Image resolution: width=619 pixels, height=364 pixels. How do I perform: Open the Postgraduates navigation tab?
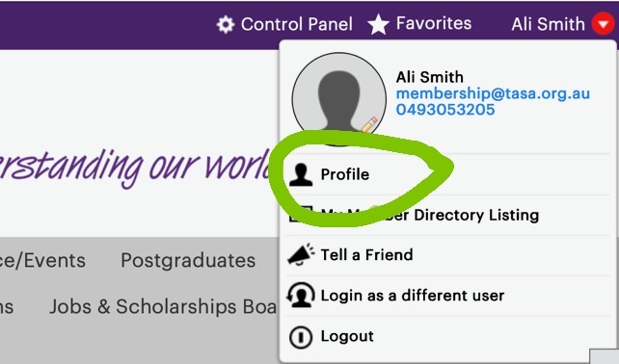click(x=188, y=261)
